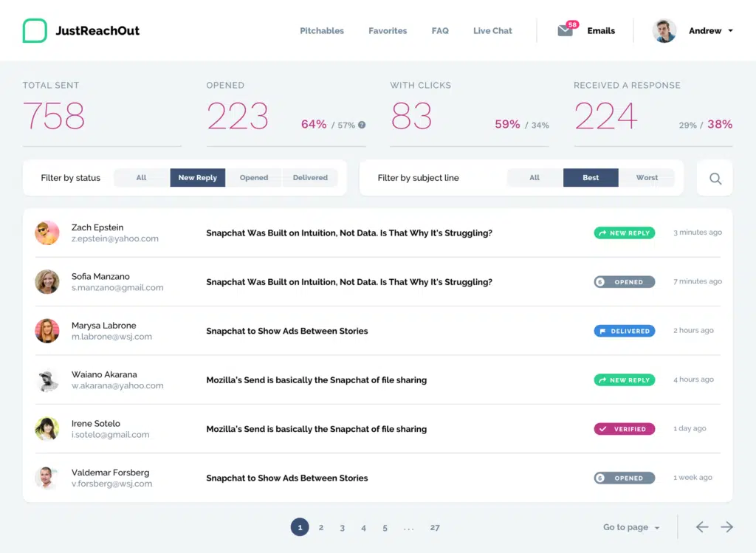Open the Pitchables menu item
756x553 pixels.
click(x=322, y=31)
